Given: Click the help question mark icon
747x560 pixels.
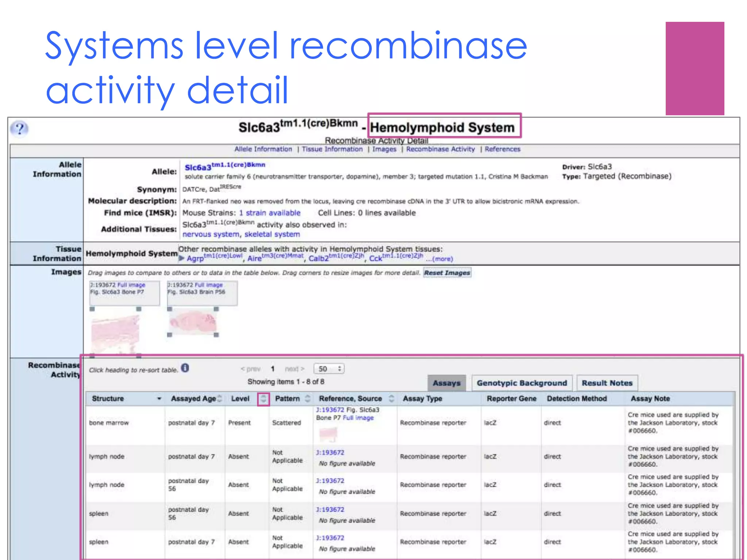Looking at the screenshot, I should (19, 128).
